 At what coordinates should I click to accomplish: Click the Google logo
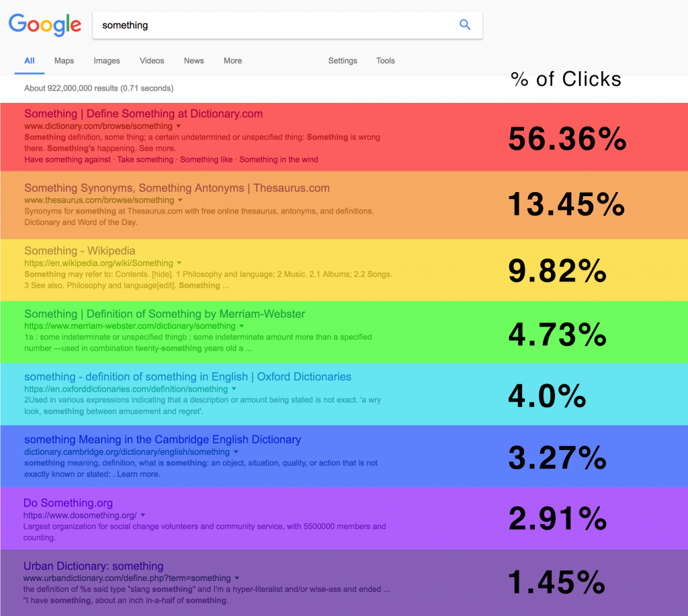(45, 25)
